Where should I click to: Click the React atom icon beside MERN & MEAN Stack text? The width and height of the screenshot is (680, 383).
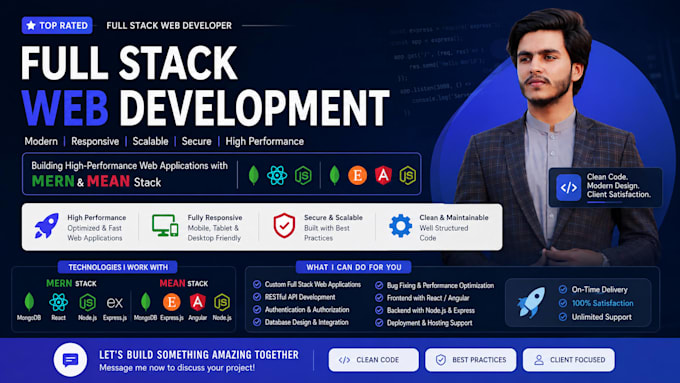coord(277,175)
